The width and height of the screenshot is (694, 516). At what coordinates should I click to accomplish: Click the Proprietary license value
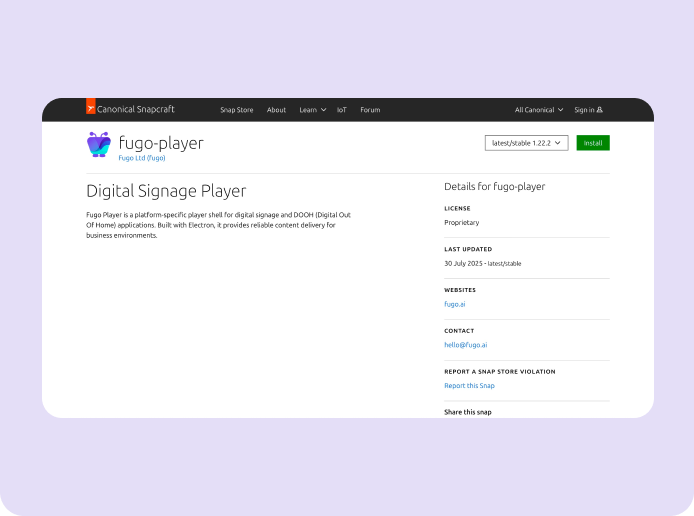click(x=462, y=223)
